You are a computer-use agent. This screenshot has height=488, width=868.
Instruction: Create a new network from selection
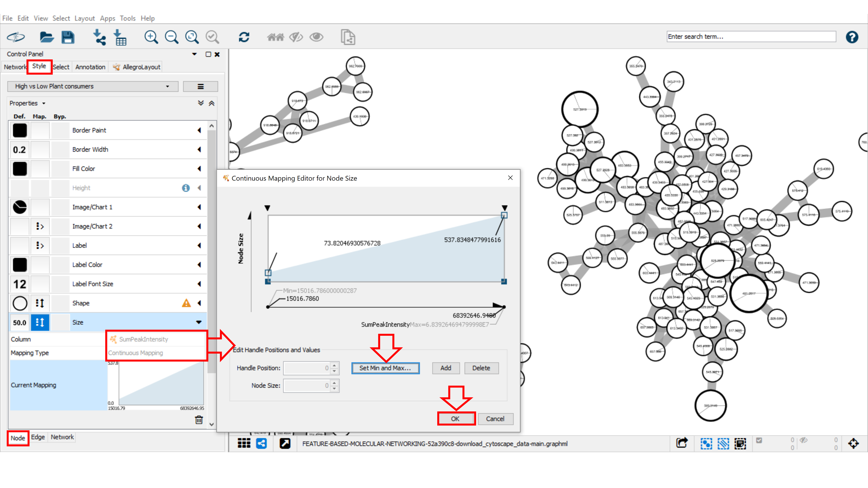[x=348, y=37]
